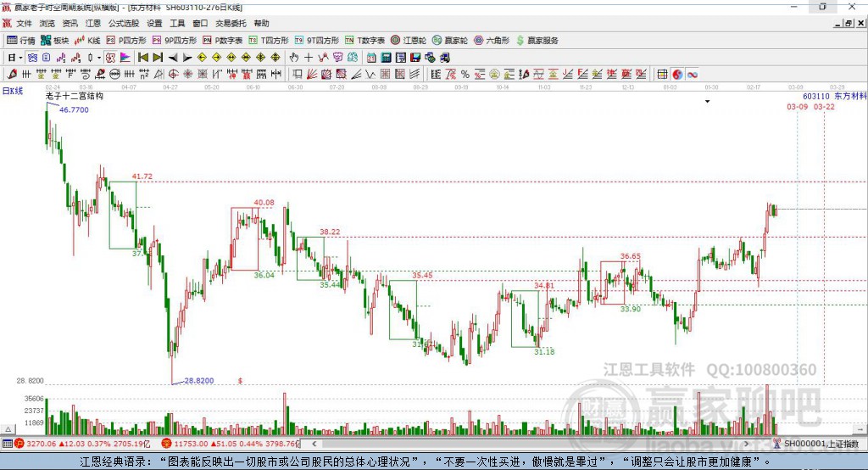Toggle the red-blue taiji yin-yang button
Screen dimensions: 868x470
(677, 75)
